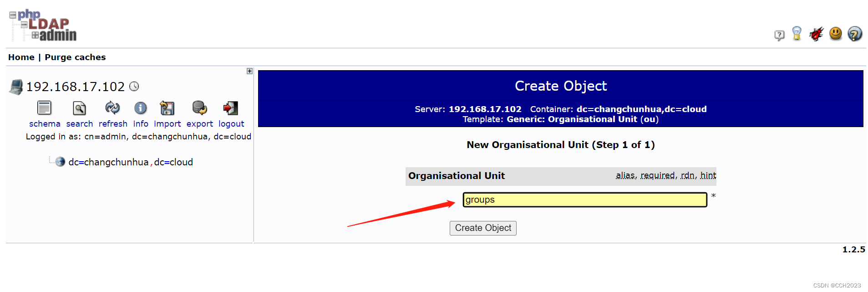Click the 'required' attribute hint link
The image size is (868, 292).
[x=657, y=175]
